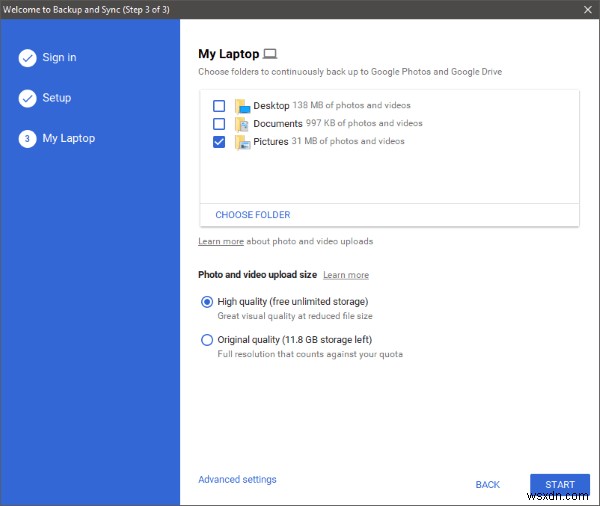Click the Sign in checkmark icon
Screen dimensions: 600x506
(28, 58)
